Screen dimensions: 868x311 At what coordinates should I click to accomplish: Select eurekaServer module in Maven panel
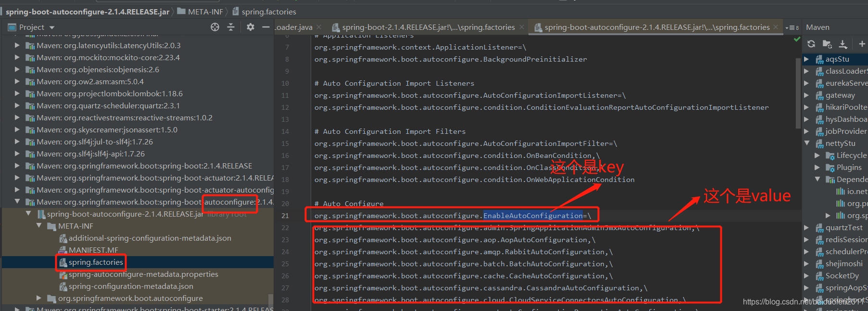coord(847,83)
